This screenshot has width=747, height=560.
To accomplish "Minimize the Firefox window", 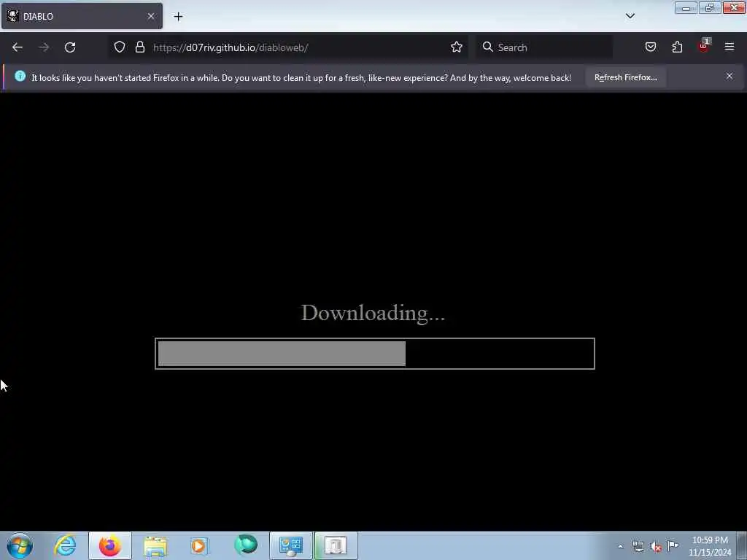I will pos(686,8).
